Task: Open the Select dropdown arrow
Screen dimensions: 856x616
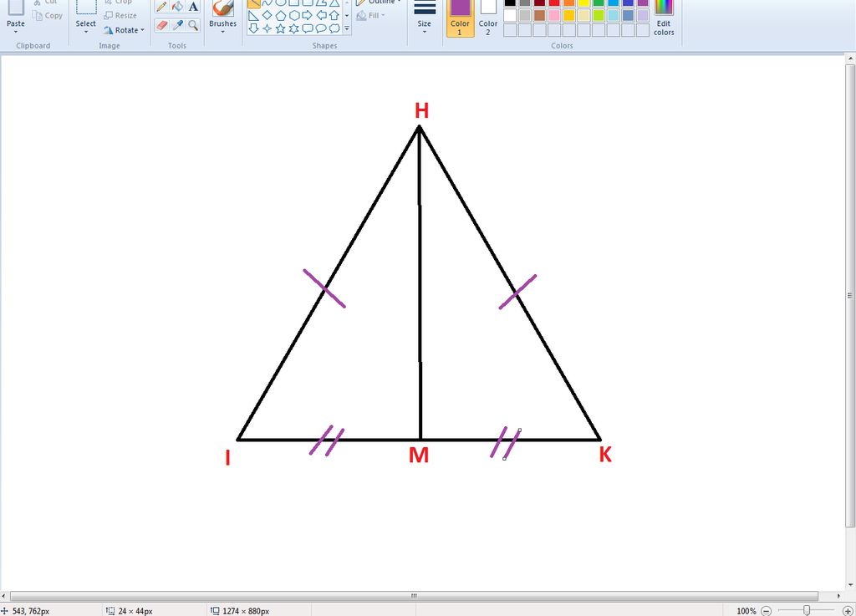Action: click(86, 33)
